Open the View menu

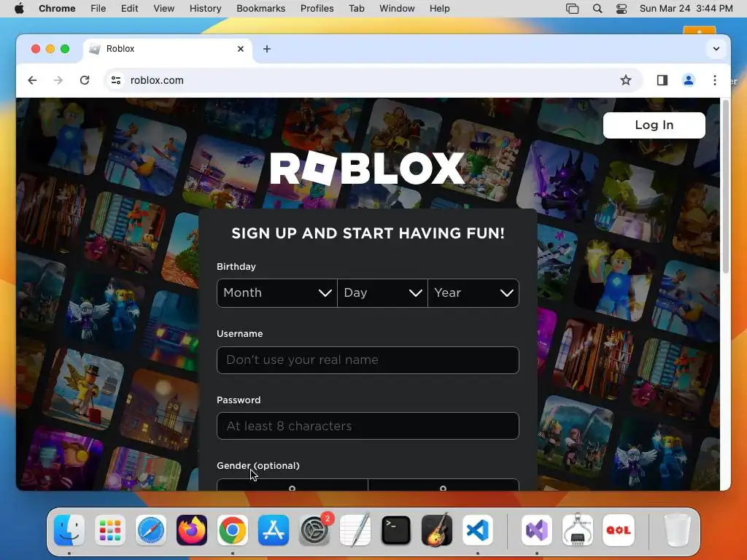click(x=164, y=8)
